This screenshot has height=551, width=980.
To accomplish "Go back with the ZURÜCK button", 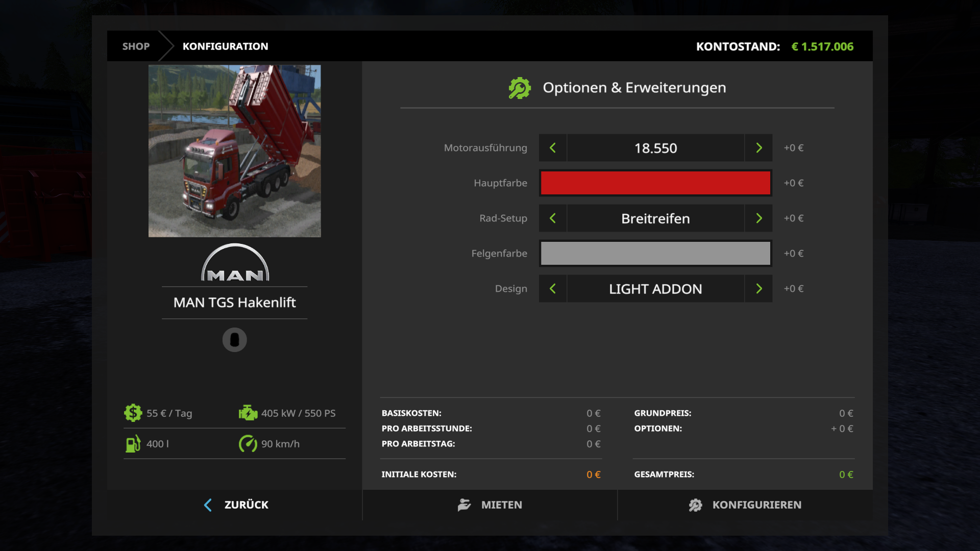I will [235, 505].
